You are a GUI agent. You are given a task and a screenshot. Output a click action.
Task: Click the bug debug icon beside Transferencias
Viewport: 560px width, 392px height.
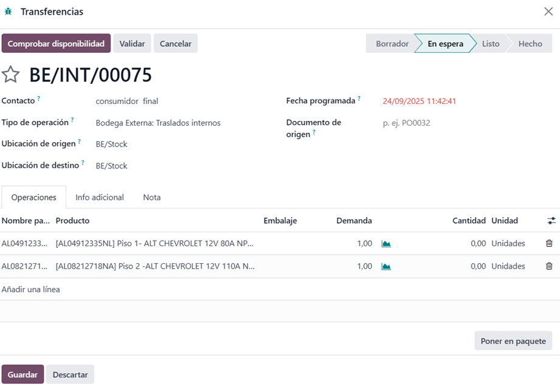coord(8,12)
